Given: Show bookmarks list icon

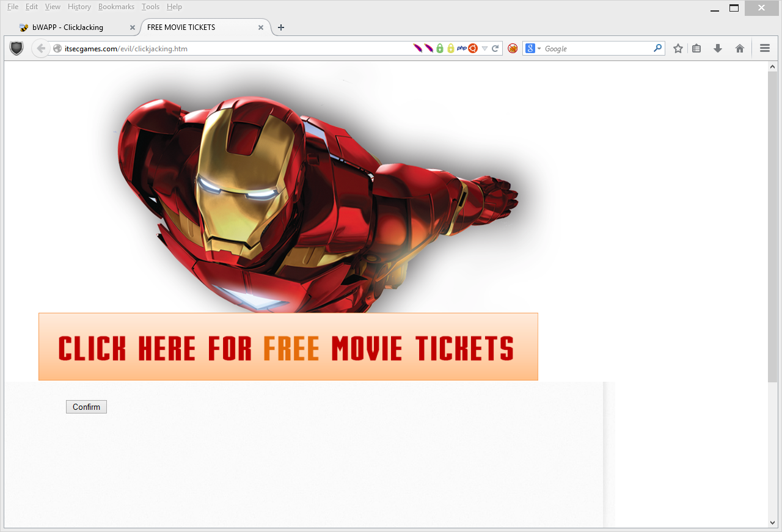Looking at the screenshot, I should click(696, 48).
